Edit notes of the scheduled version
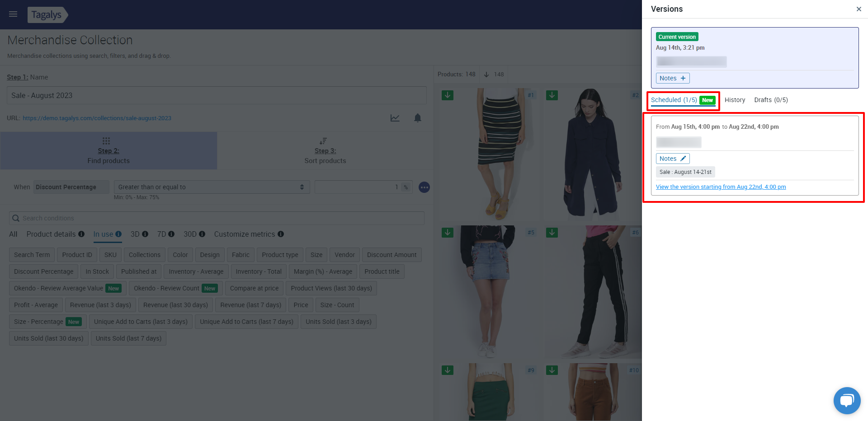The height and width of the screenshot is (421, 868). pos(673,159)
